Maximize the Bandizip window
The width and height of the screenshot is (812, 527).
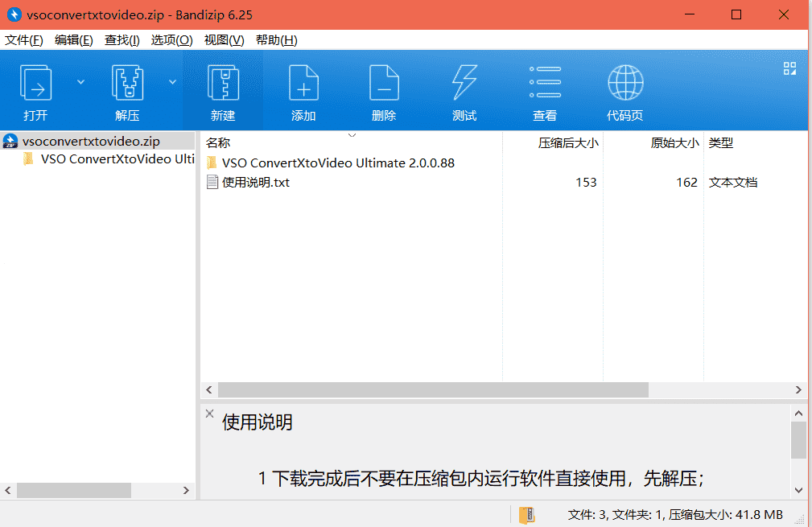click(x=736, y=14)
